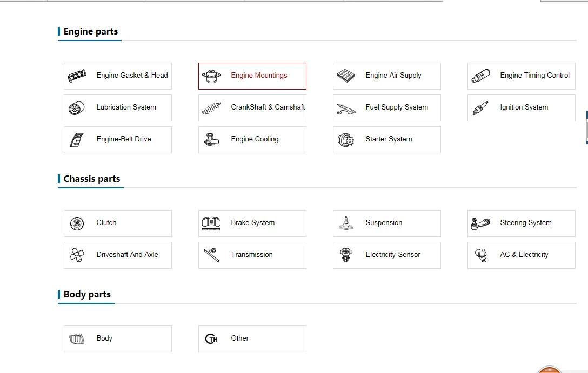Click the Driveshaft And Axle icon
Viewport: 588px width, 373px height.
pos(77,255)
